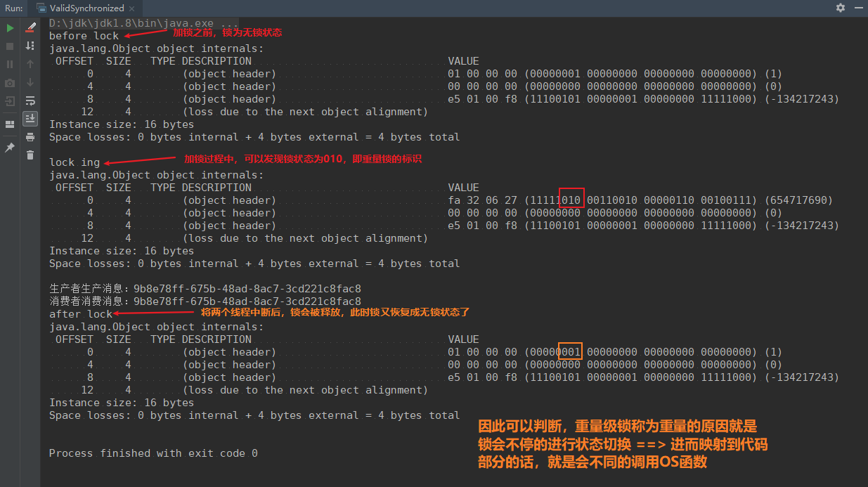Click the 'fa 32 06 27' header value

coord(482,200)
